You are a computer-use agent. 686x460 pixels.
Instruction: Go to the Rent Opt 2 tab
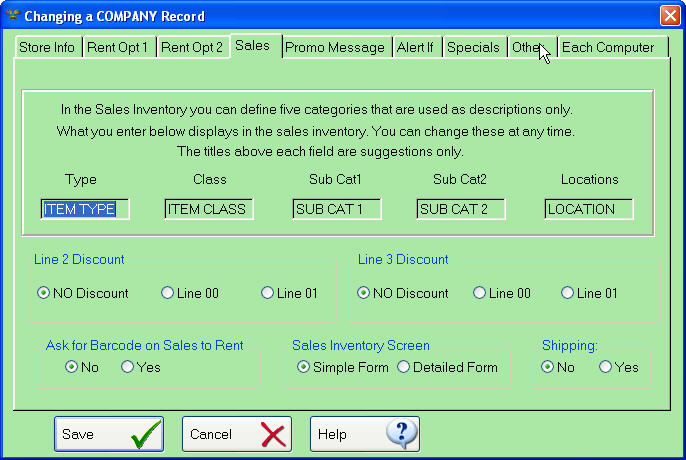pyautogui.click(x=192, y=47)
